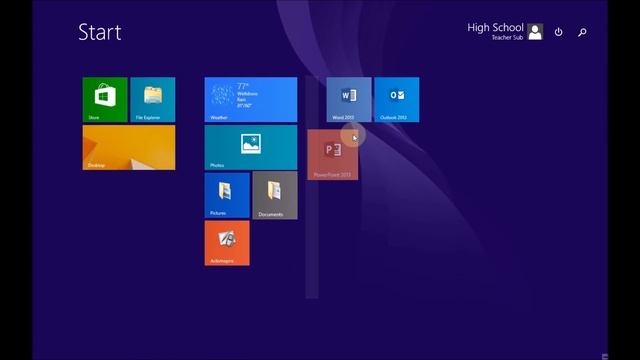Launch the Outlook 2013 tile
Screen dimensions: 640x360
396,100
